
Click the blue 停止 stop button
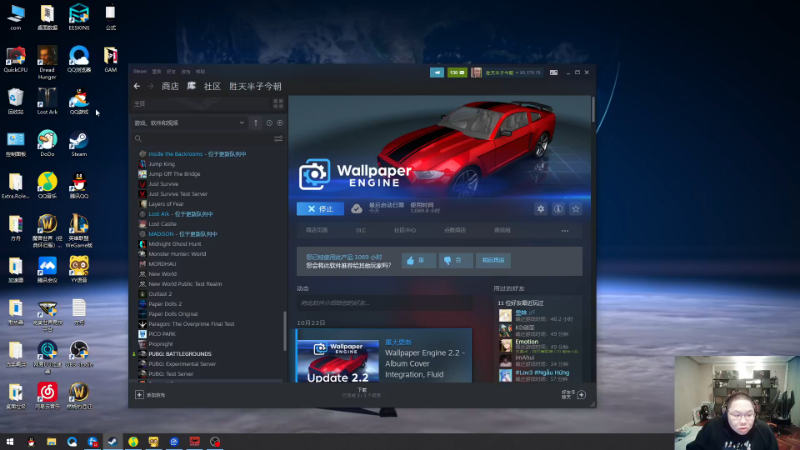click(x=320, y=209)
